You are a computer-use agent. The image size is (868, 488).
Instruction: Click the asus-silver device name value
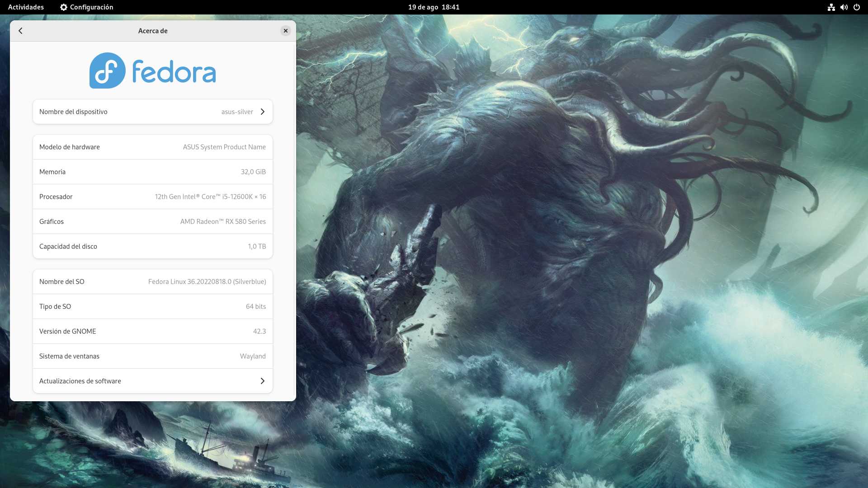point(237,112)
